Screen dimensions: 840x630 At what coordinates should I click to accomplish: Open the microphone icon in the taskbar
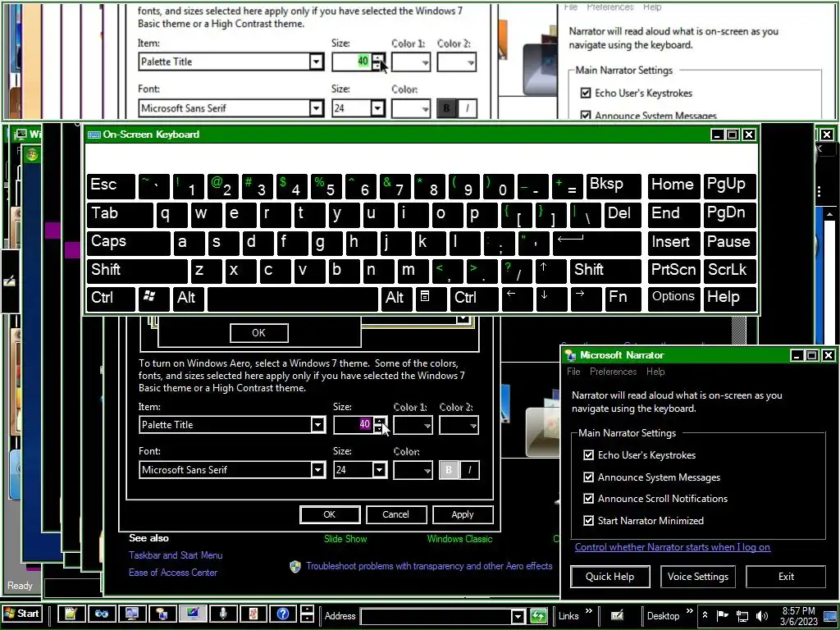click(223, 614)
